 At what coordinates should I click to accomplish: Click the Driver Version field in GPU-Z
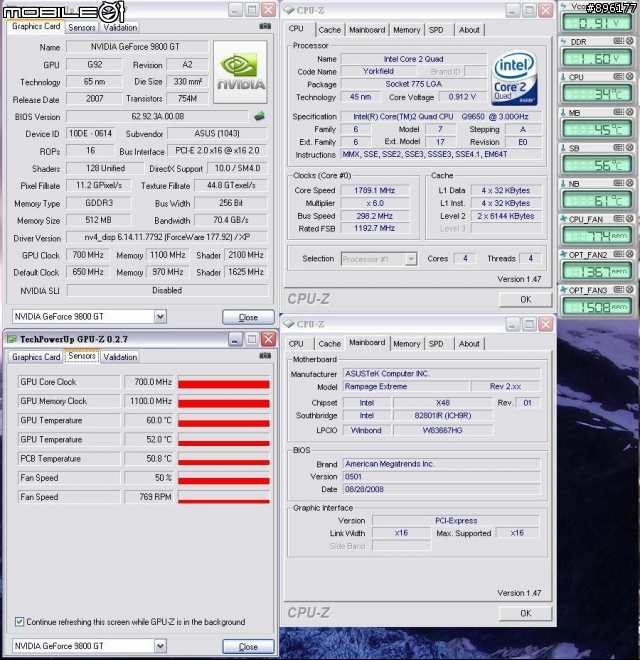point(167,237)
